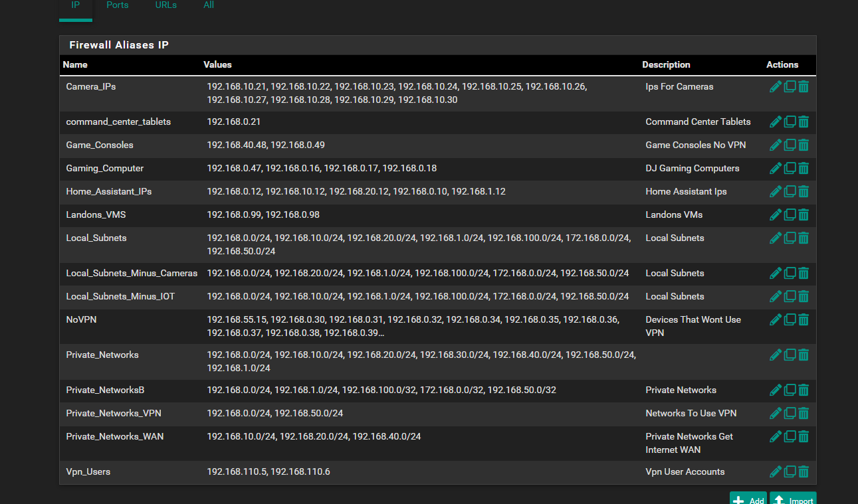
Task: Copy the NoVPN alias
Action: click(x=790, y=319)
